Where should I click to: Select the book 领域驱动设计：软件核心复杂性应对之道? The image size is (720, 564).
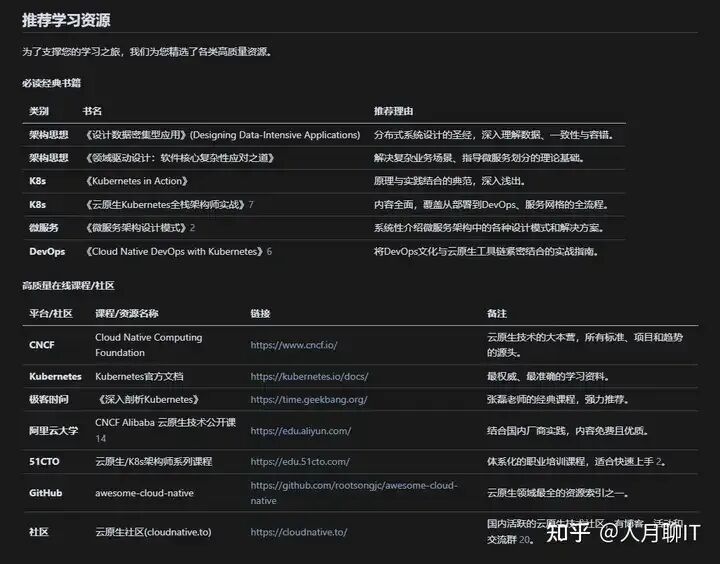click(180, 158)
